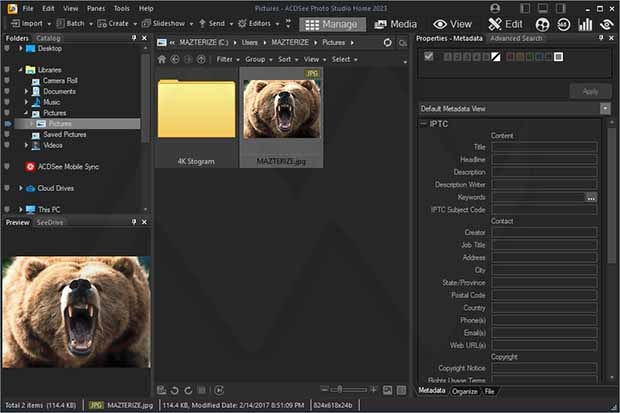Switch to View mode
The image size is (620, 413).
click(452, 25)
